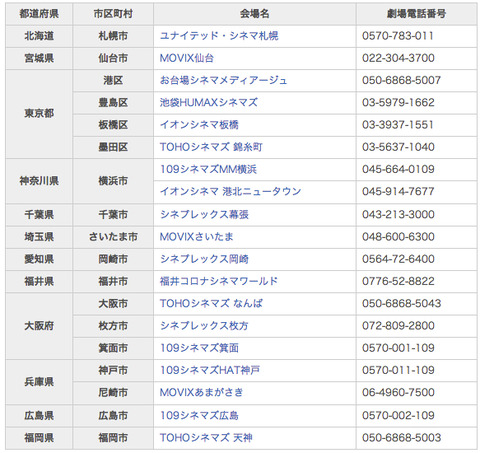Viewport: 480px width, 453px height.
Task: Select phone number 0570-011-109
Action: (398, 370)
